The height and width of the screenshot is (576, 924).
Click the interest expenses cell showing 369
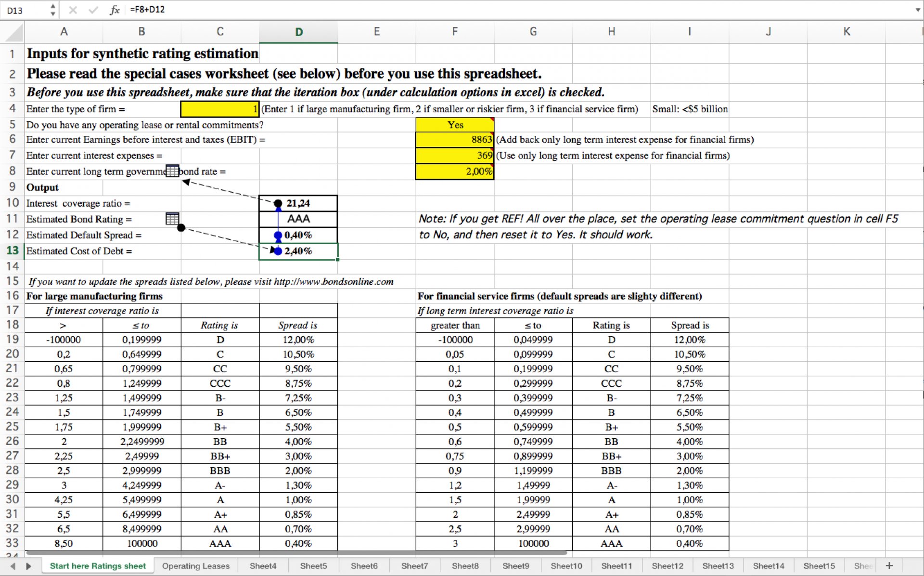455,156
